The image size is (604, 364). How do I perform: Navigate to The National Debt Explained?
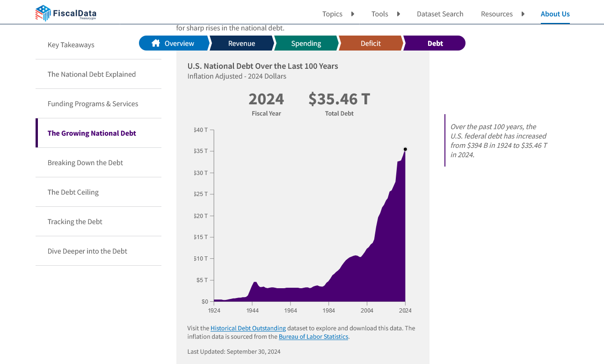[92, 74]
